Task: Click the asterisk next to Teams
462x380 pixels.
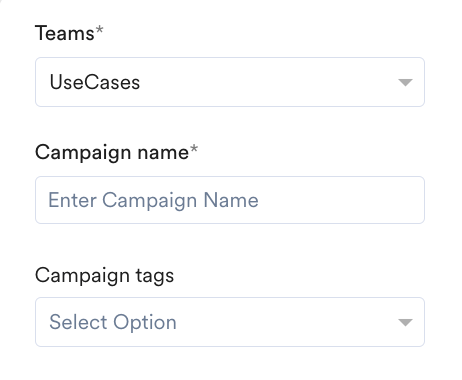Action: (99, 30)
